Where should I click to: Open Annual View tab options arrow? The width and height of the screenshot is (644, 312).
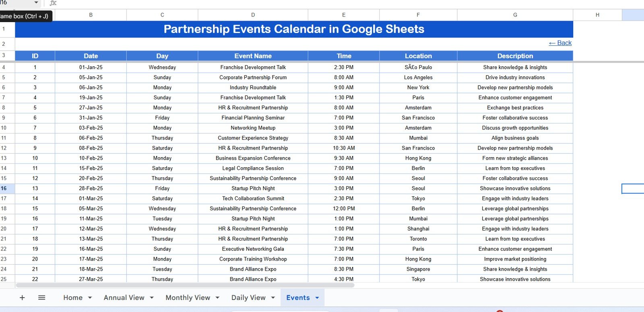[152, 298]
